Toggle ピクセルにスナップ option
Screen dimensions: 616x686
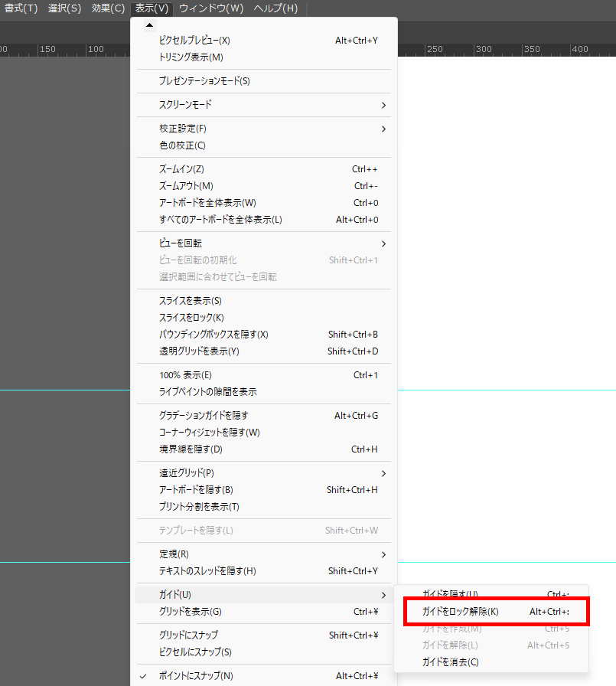coord(195,652)
